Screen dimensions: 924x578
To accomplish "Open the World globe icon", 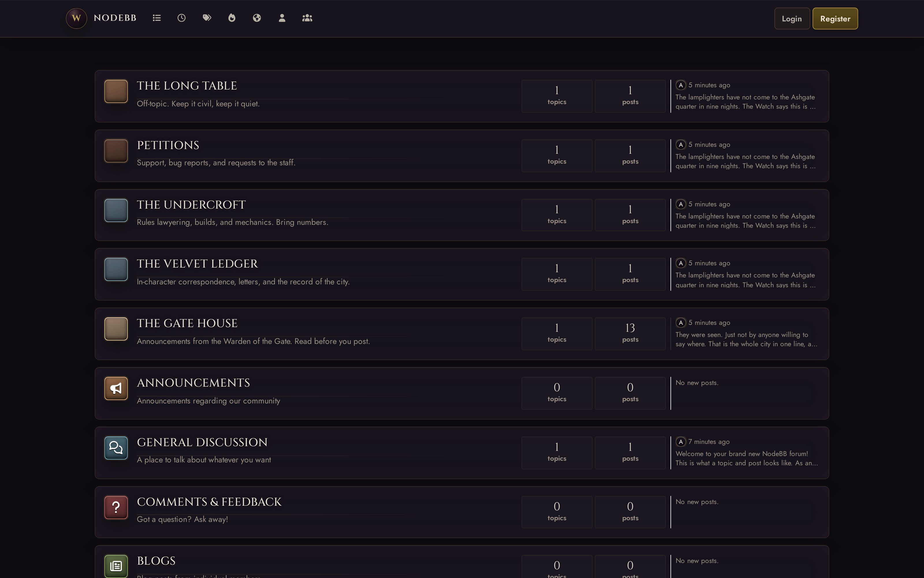I will (x=257, y=18).
